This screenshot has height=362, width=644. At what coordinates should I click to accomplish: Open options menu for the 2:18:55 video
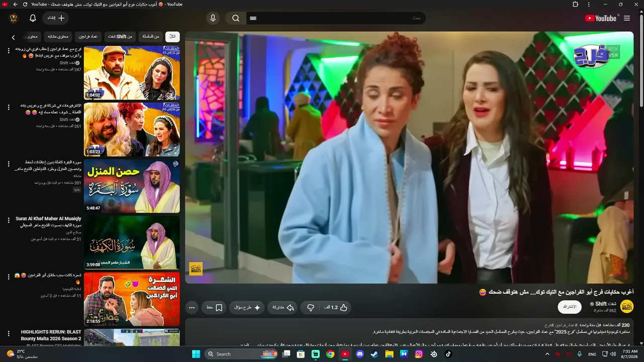(9, 277)
